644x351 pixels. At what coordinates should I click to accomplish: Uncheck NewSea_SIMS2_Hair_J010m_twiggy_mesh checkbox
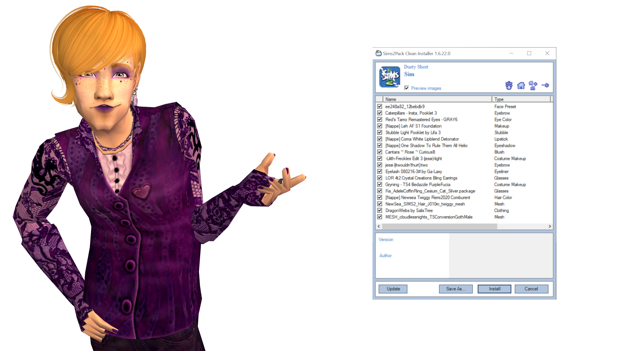point(380,204)
